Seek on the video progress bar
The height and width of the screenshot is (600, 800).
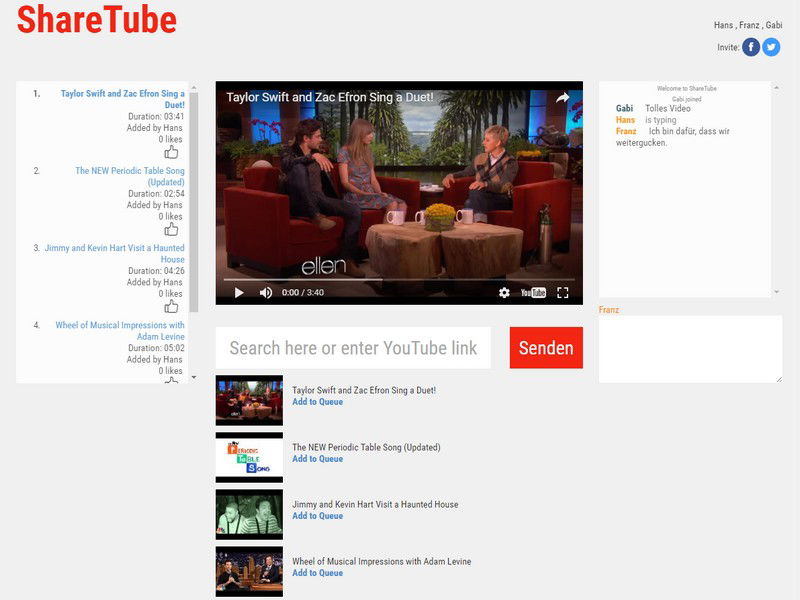[x=399, y=280]
